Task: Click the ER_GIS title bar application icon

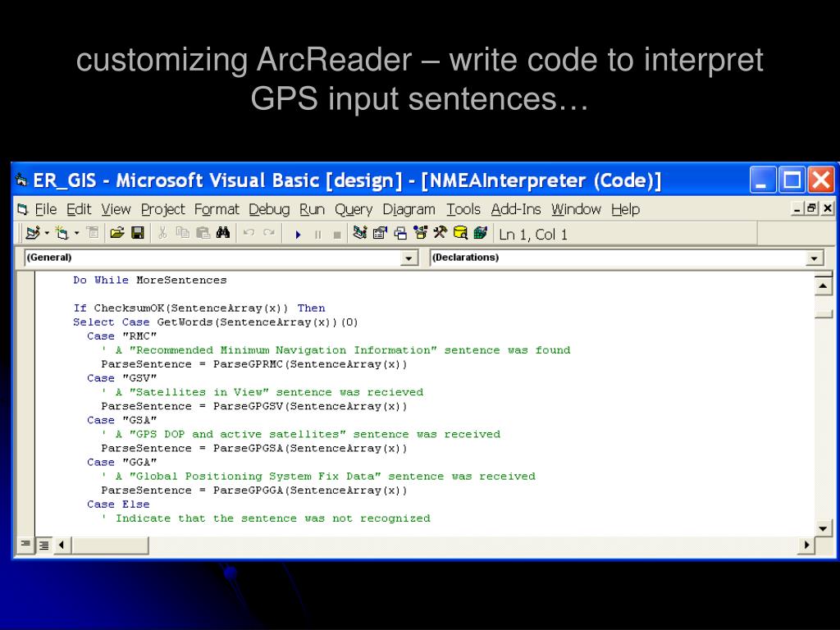Action: click(x=21, y=180)
